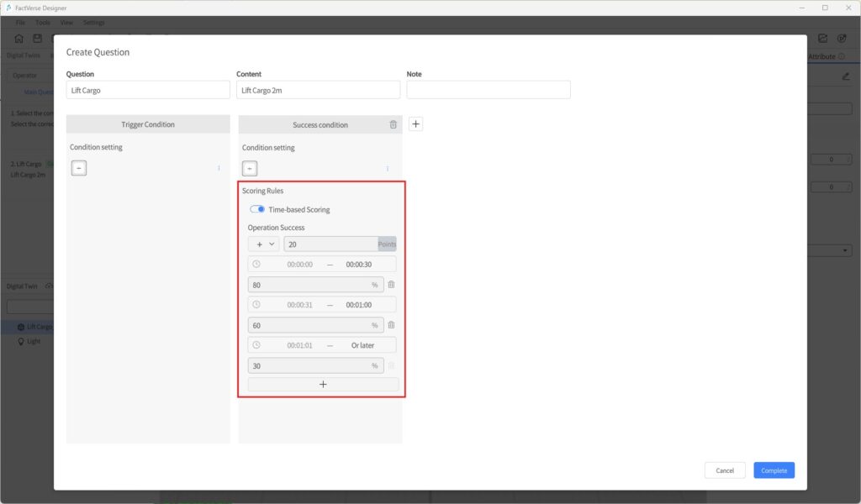Delete the 80% scoring tier
The height and width of the screenshot is (504, 861).
coord(391,285)
